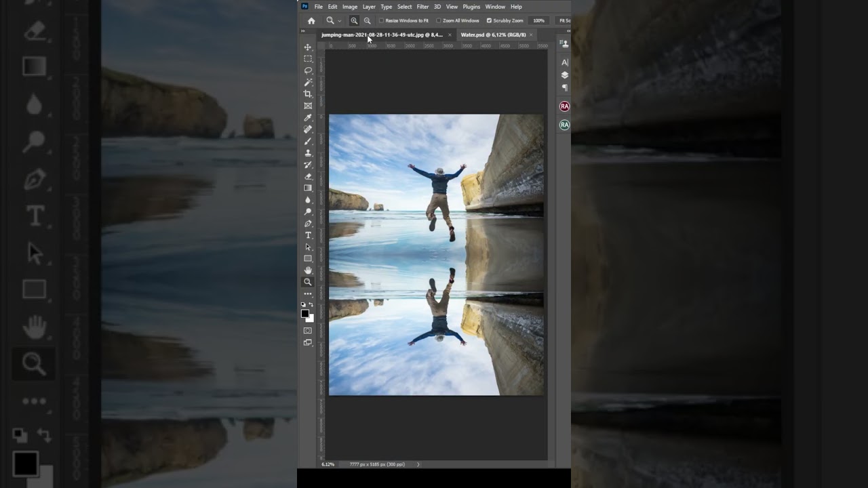Change the screen mode
The width and height of the screenshot is (868, 488).
(x=308, y=343)
